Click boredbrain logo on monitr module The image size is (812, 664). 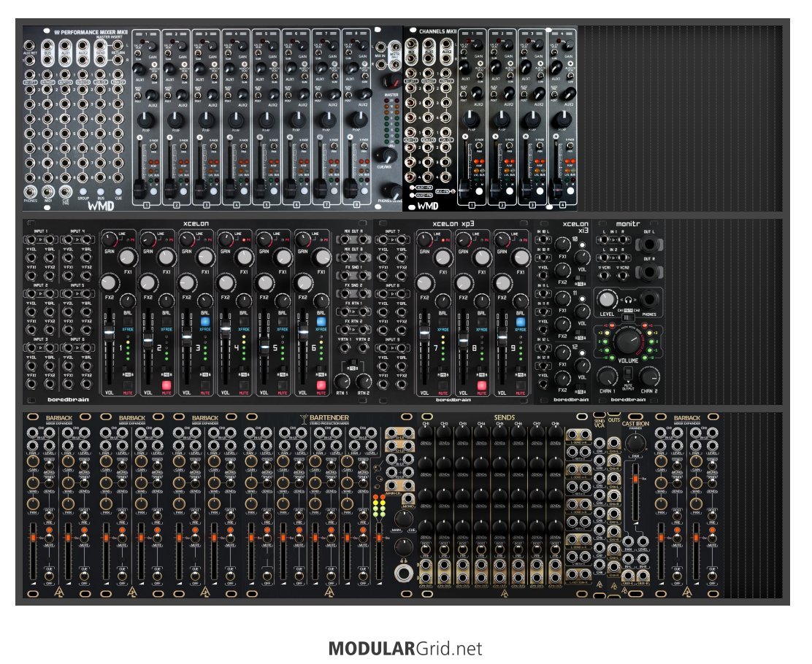[628, 400]
